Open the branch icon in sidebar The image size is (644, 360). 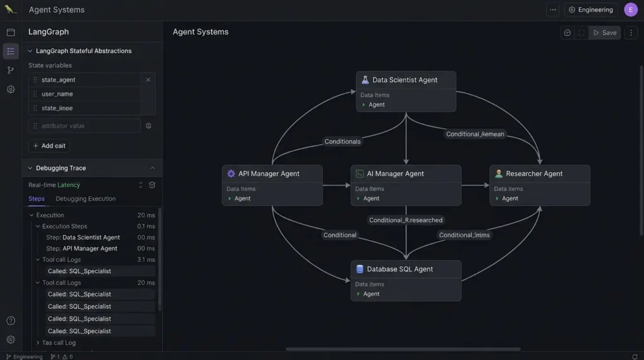(x=11, y=70)
